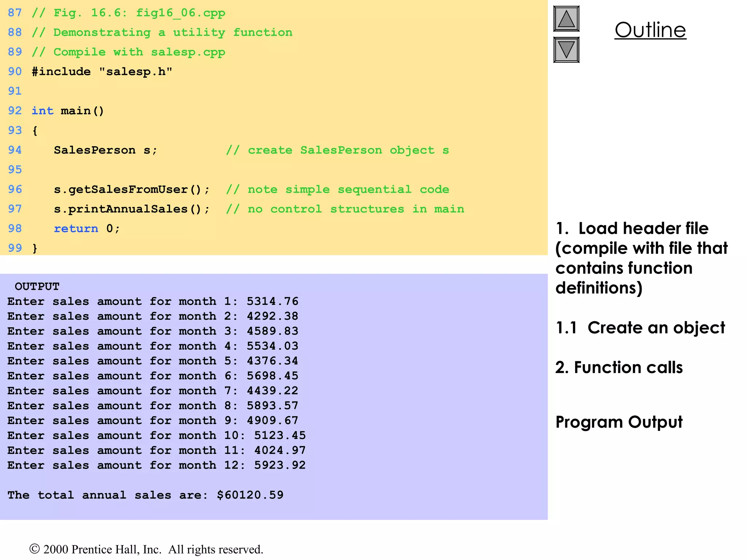Select the 'no control structures in main' comment
This screenshot has width=747, height=560.
click(x=345, y=209)
